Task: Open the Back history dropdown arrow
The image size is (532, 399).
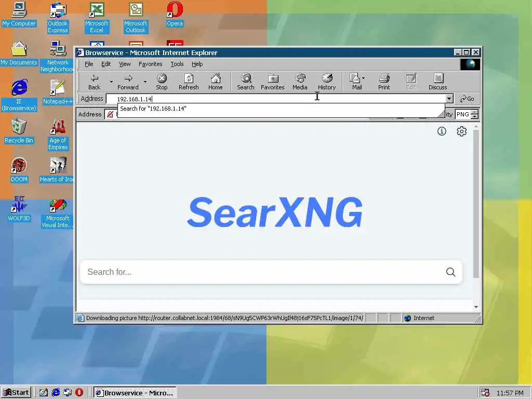Action: pyautogui.click(x=111, y=82)
